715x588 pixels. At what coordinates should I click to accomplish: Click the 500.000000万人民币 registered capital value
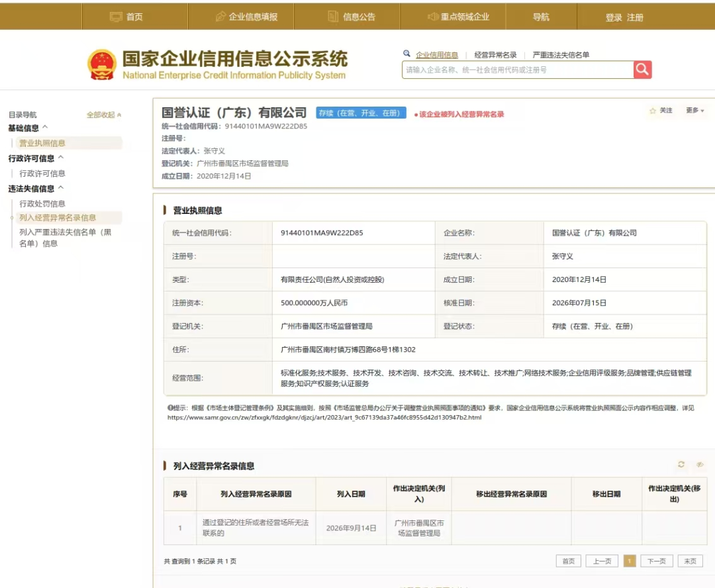(x=314, y=303)
